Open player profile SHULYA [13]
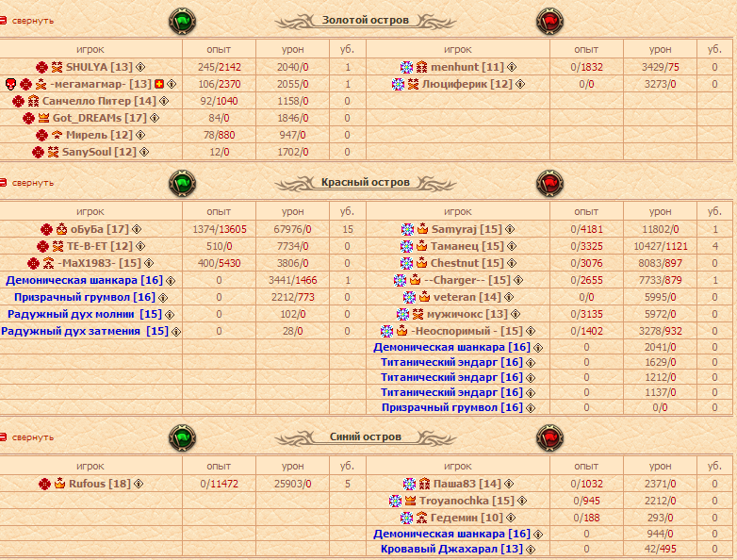Image resolution: width=737 pixels, height=560 pixels. coord(99,67)
